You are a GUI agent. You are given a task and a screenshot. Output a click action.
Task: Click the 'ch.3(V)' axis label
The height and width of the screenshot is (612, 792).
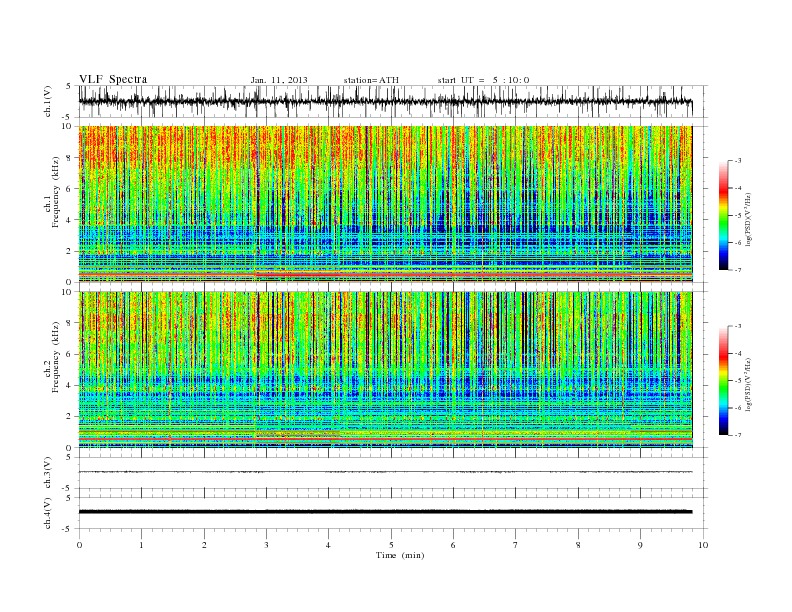[47, 473]
